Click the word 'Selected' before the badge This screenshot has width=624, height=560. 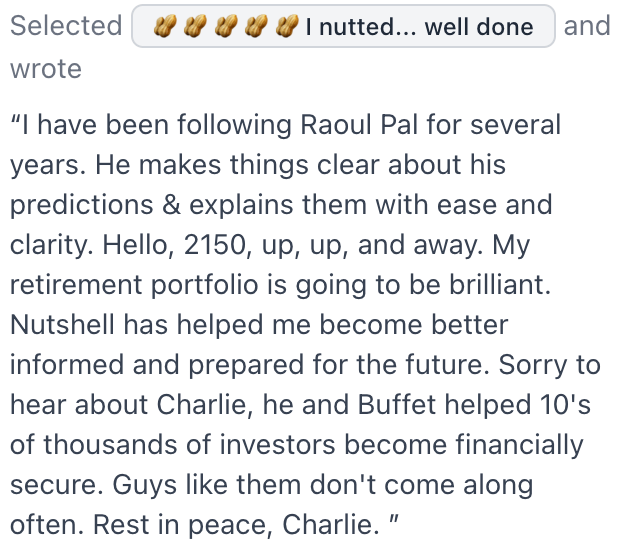click(66, 25)
